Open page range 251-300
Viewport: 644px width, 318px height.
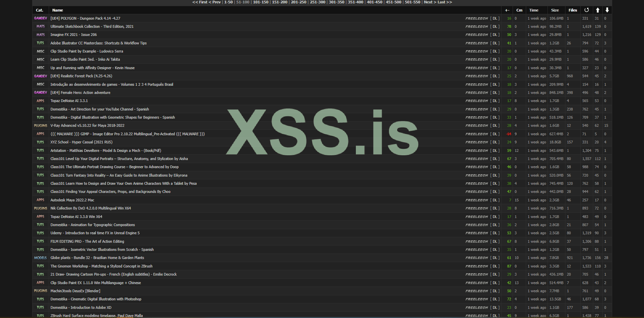[318, 2]
